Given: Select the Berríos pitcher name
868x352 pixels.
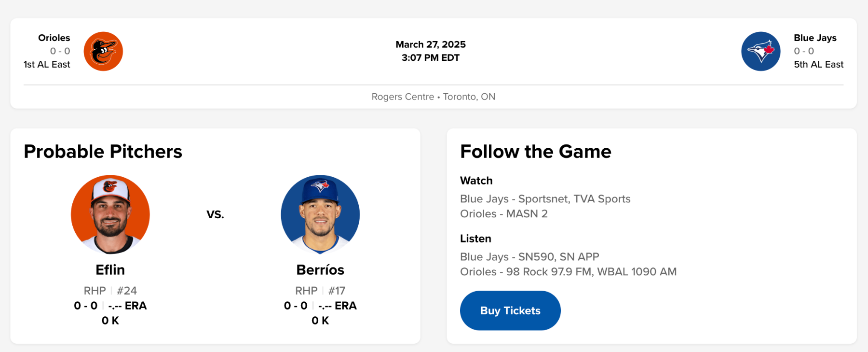Looking at the screenshot, I should (320, 270).
